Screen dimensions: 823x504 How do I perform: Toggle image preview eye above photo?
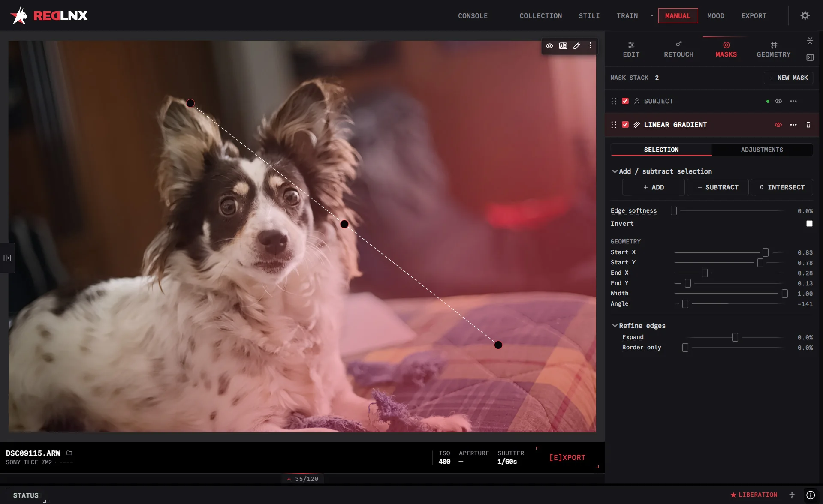click(549, 46)
